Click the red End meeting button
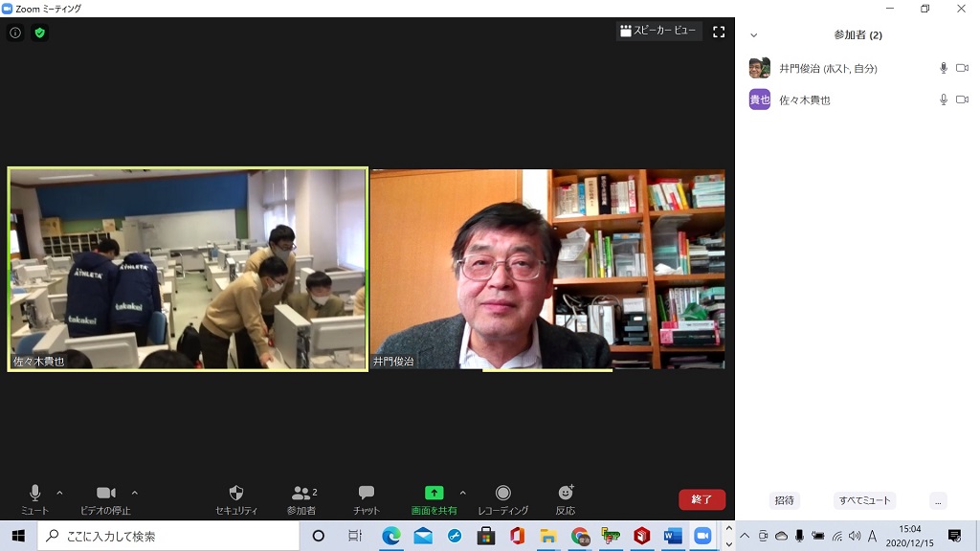Image resolution: width=980 pixels, height=551 pixels. pos(702,499)
